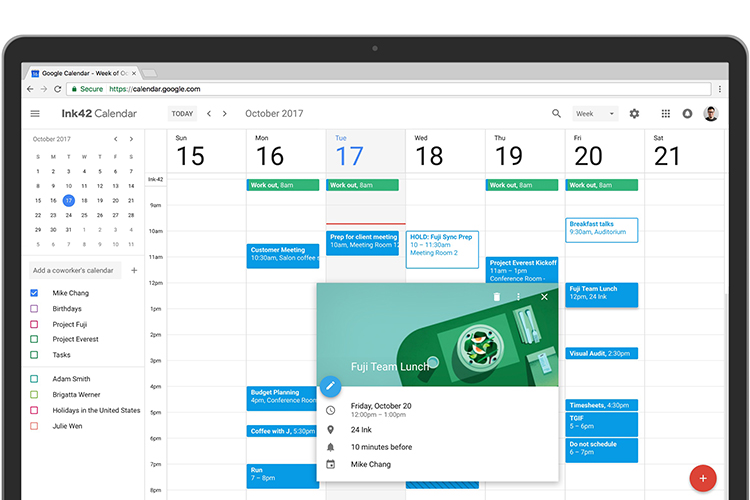Click plus icon to add coworker's calendar
Viewport: 750px width, 500px height.
click(134, 270)
